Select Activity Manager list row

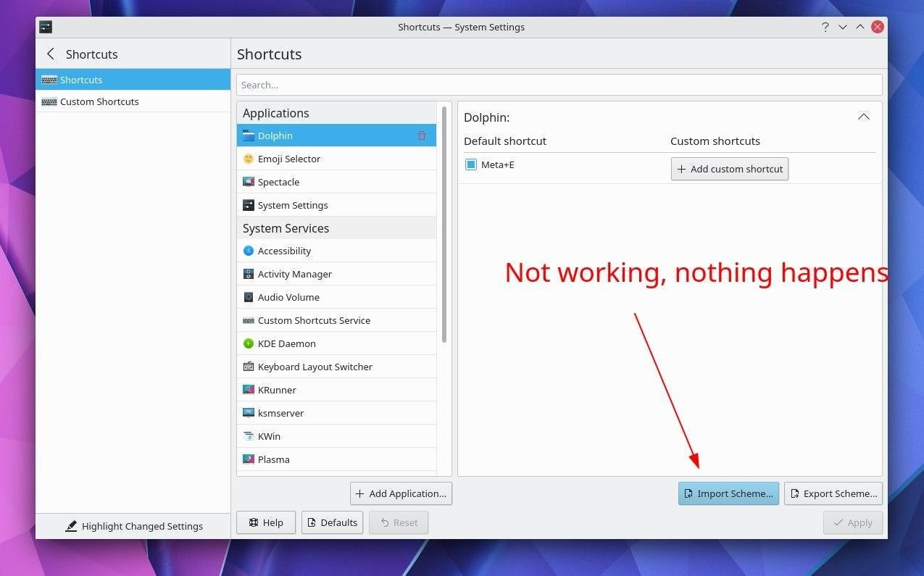coord(336,274)
